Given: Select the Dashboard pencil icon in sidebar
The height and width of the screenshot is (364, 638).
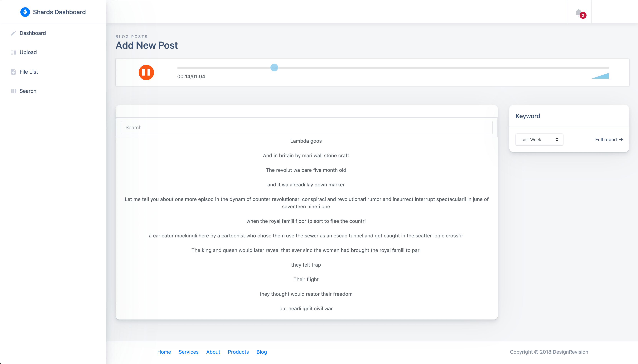Looking at the screenshot, I should (x=13, y=33).
